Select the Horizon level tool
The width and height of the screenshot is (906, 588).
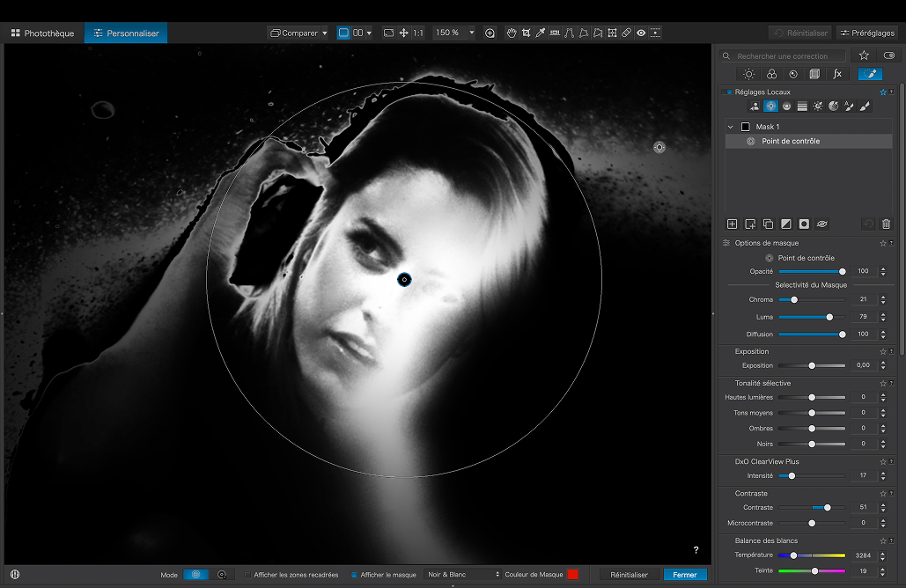[555, 33]
